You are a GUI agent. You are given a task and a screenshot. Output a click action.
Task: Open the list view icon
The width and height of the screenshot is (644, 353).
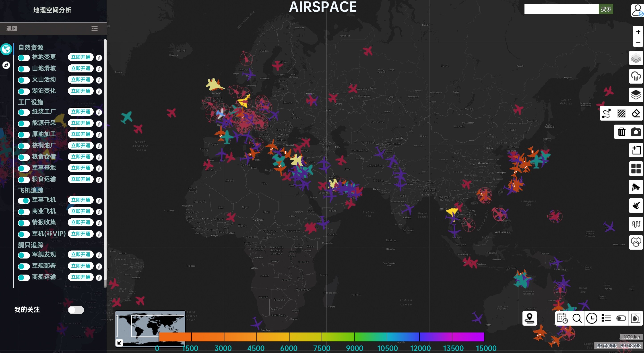(x=606, y=318)
